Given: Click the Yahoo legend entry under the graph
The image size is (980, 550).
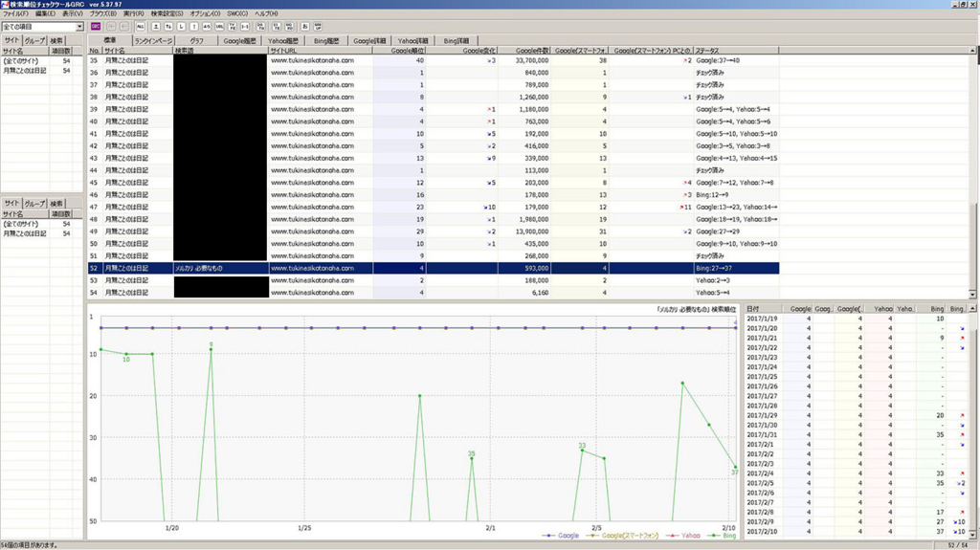Looking at the screenshot, I should click(682, 536).
